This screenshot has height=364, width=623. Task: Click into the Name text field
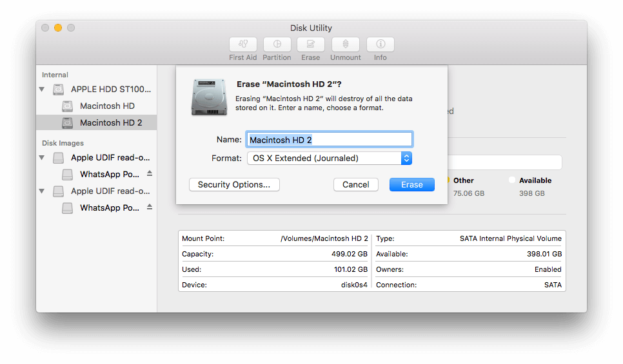pos(329,139)
